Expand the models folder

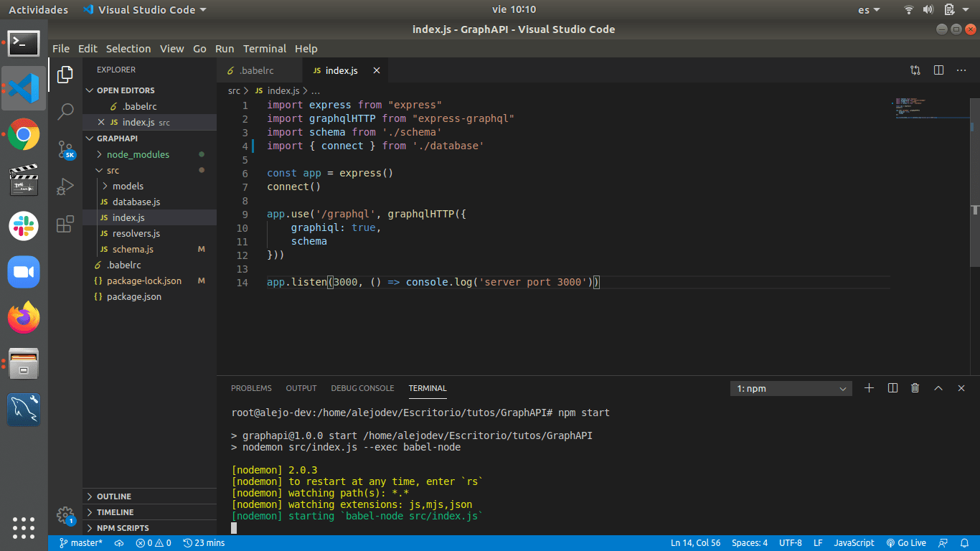[x=128, y=186]
